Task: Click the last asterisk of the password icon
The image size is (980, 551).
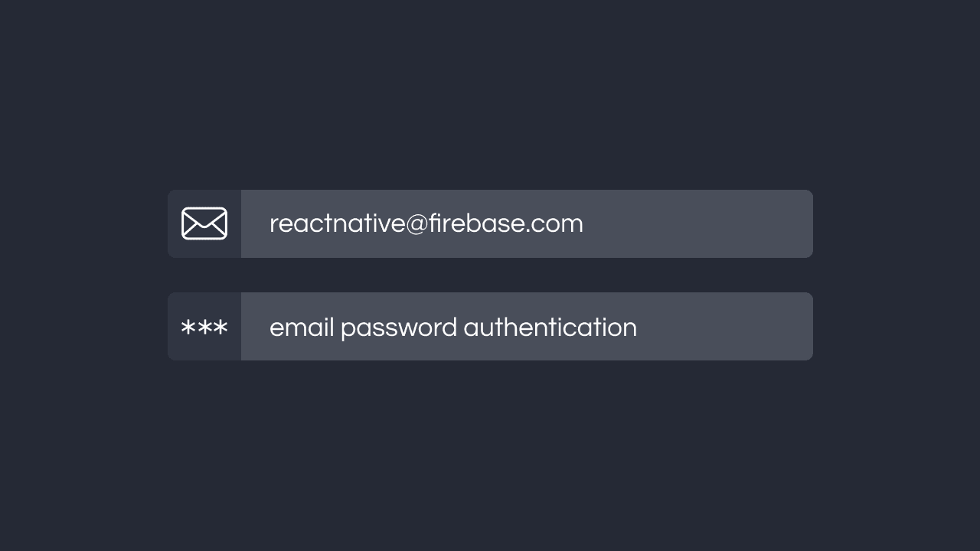Action: pos(220,328)
